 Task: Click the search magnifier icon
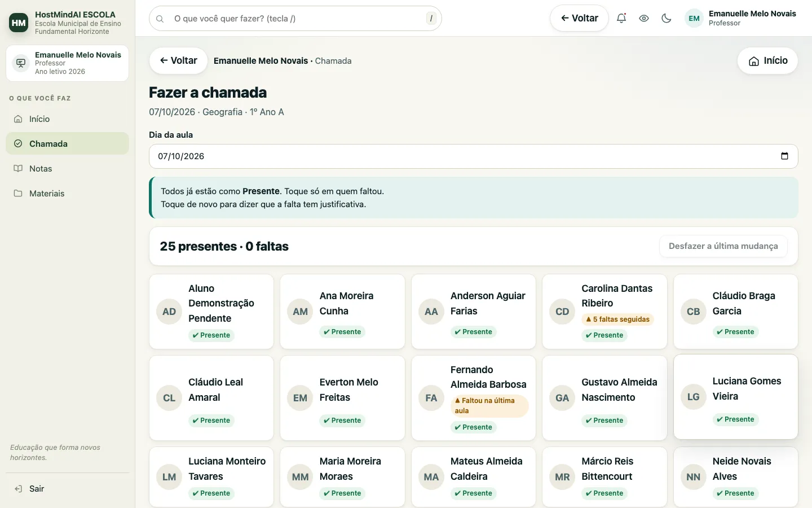(160, 19)
